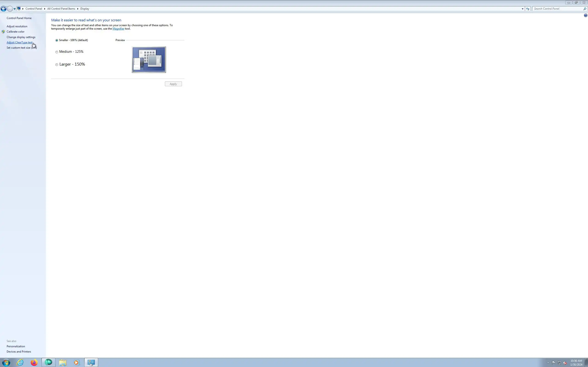This screenshot has width=588, height=367.
Task: Choose the Larger - 150% option
Action: [57, 64]
